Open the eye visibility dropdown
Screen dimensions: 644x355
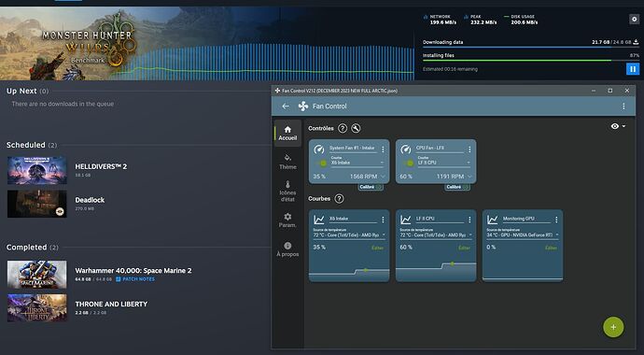618,126
